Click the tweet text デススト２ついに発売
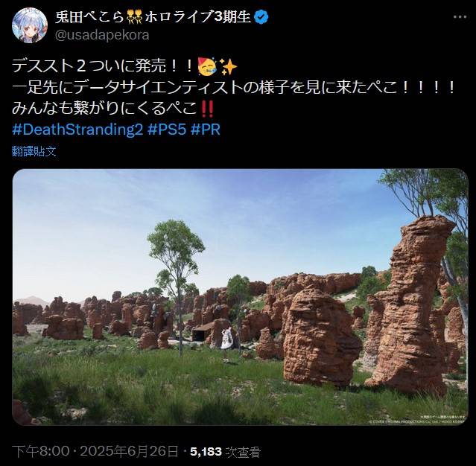Viewport: 476px width, 466px height. pos(102,66)
